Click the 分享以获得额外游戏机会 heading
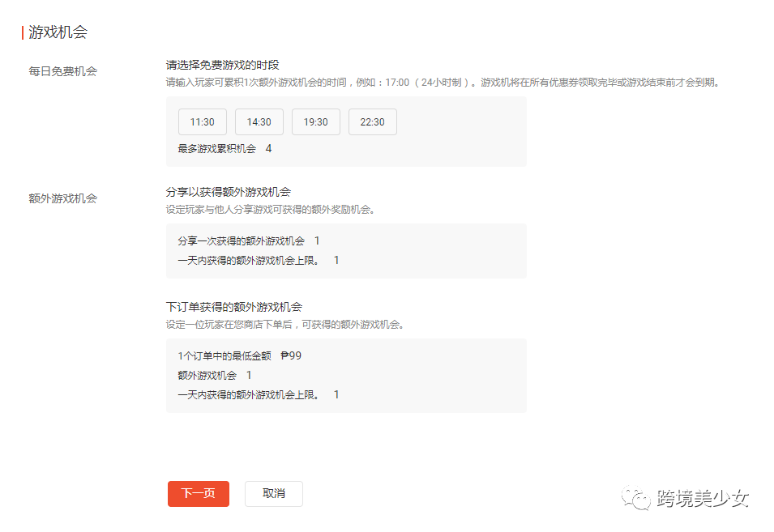The height and width of the screenshot is (532, 774). (228, 192)
